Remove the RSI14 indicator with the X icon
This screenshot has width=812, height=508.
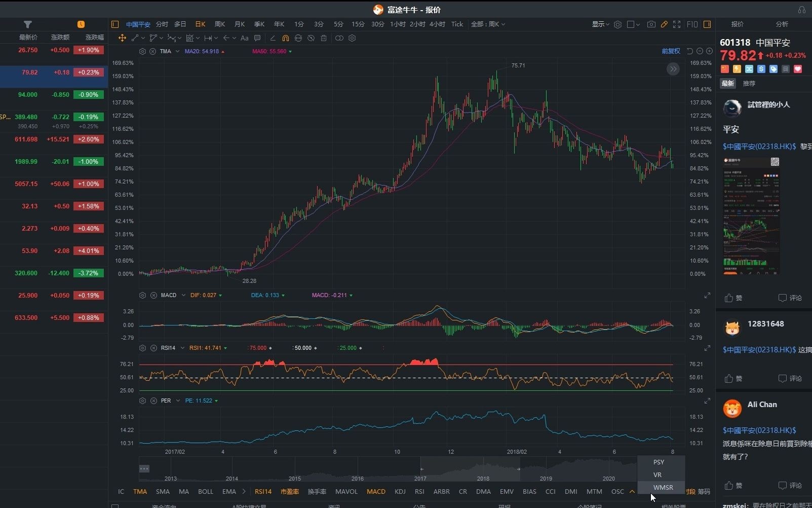(x=153, y=348)
